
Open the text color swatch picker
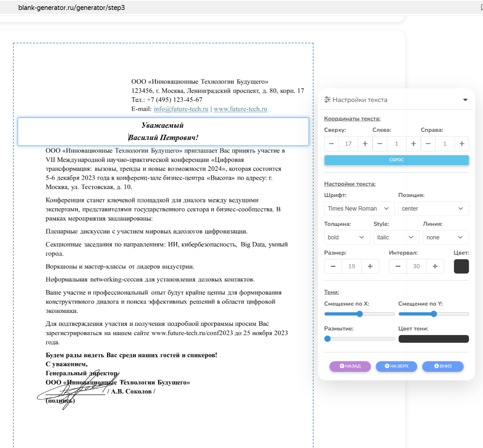(461, 266)
